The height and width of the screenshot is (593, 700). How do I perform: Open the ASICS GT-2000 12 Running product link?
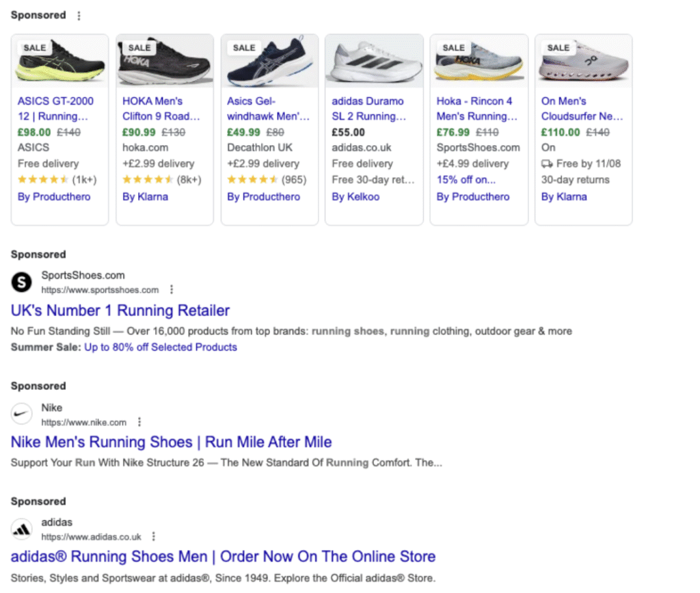coord(55,109)
